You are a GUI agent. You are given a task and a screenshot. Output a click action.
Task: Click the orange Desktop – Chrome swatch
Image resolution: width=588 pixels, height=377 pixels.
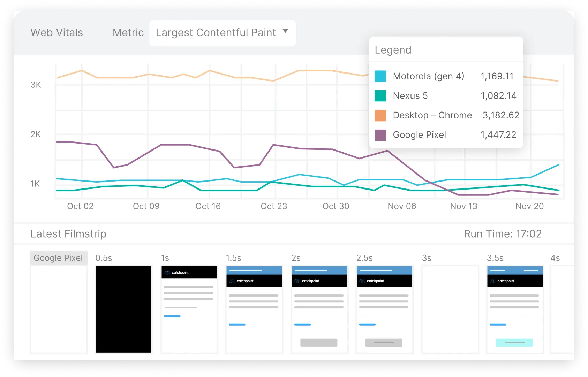tap(380, 115)
